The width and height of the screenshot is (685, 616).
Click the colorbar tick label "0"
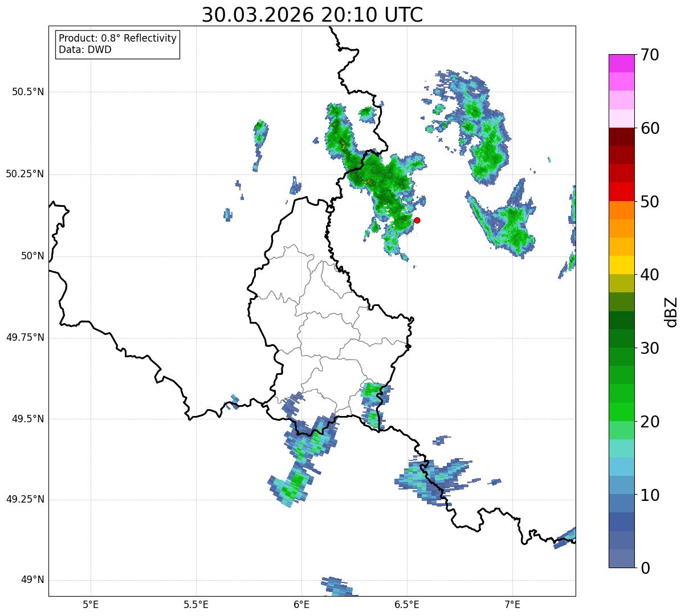click(645, 568)
